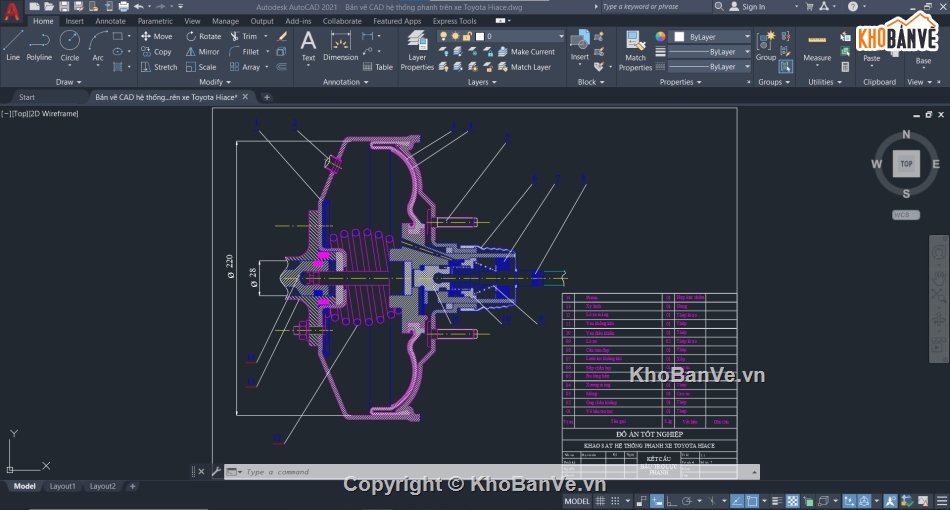
Task: Toggle transparency display in status bar
Action: (x=792, y=501)
